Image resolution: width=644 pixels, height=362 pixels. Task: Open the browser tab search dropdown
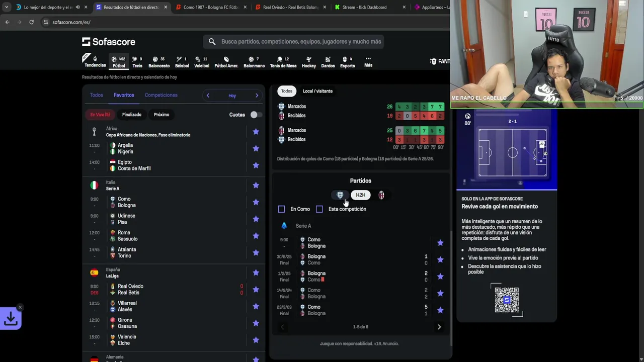click(x=7, y=7)
